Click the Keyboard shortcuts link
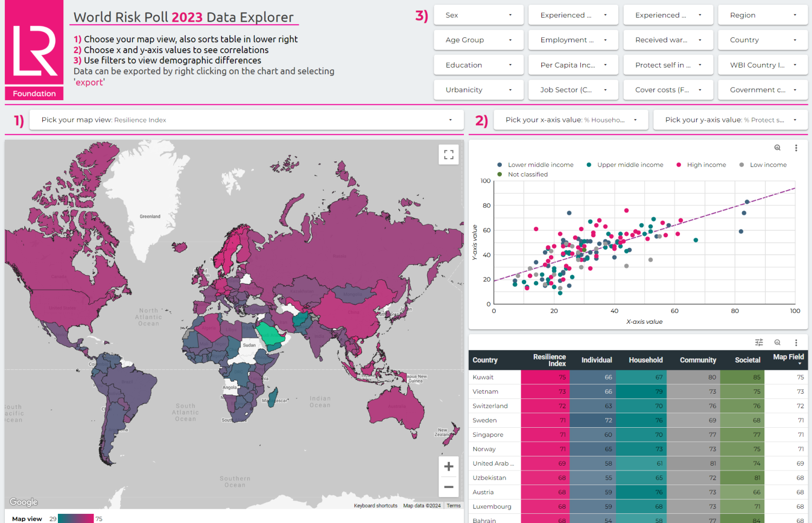Viewport: 812px width, 523px height. pos(375,505)
